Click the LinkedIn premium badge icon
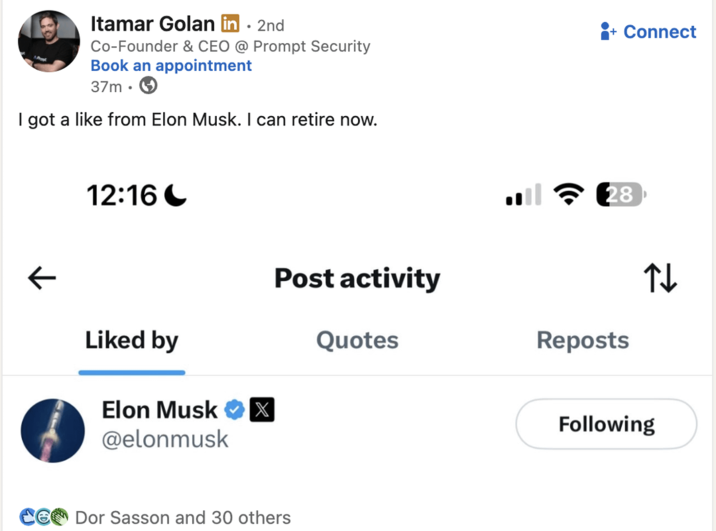 click(230, 24)
